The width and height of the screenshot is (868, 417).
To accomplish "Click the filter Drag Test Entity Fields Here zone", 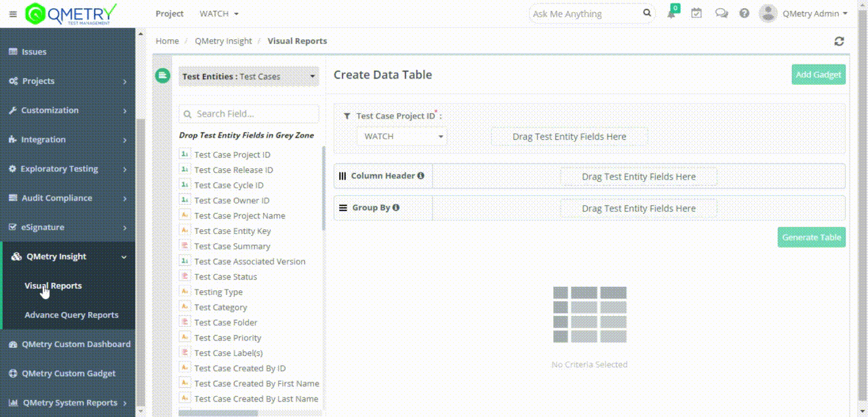I will (570, 136).
